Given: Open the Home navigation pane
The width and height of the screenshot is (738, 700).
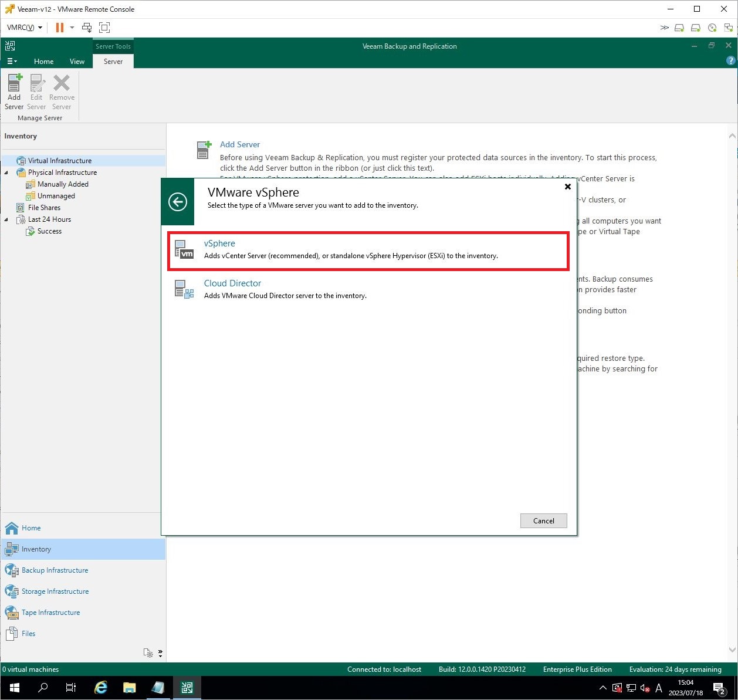Looking at the screenshot, I should pos(83,528).
